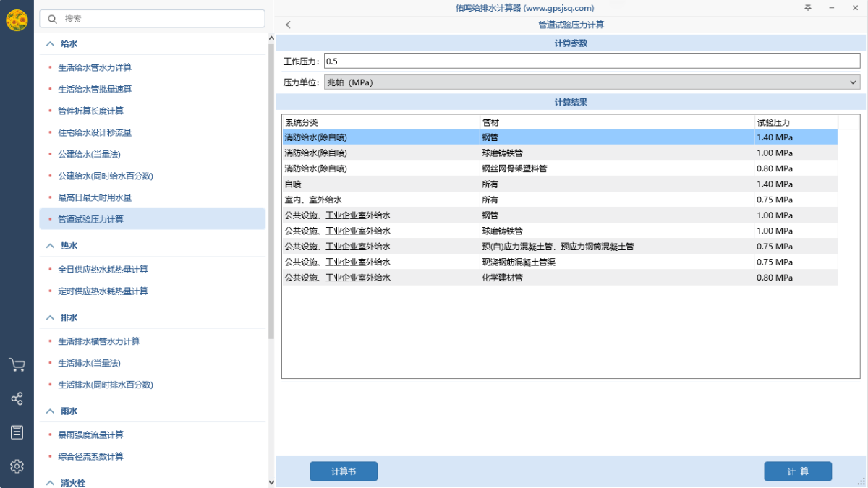
Task: Collapse the 给水 category section
Action: [x=50, y=44]
